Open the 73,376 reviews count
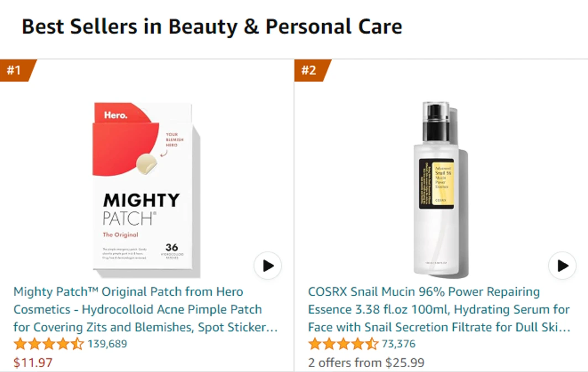 [398, 343]
